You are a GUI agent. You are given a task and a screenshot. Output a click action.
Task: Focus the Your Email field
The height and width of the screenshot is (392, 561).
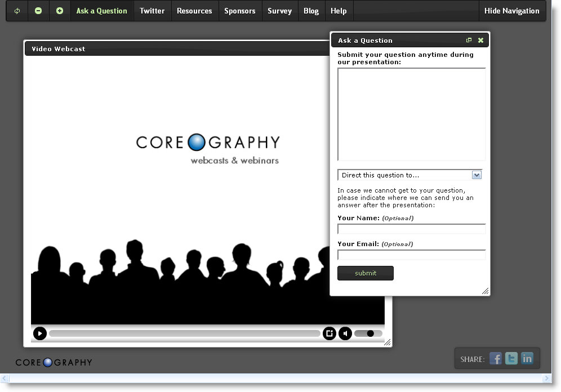(x=411, y=255)
